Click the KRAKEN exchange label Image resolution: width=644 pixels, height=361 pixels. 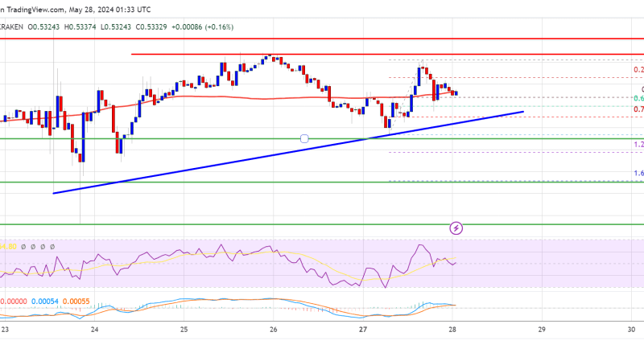(x=11, y=27)
